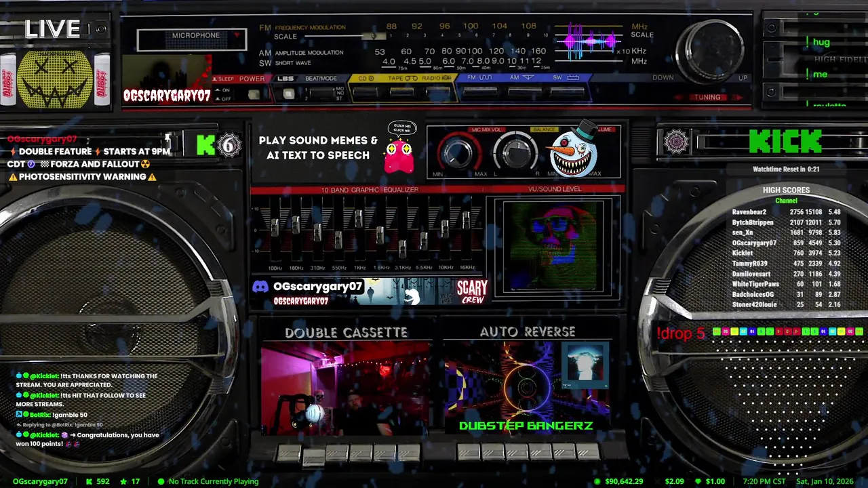Click the Watchtime Reset in 0:21 text
Screen dimensions: 868x488
[x=786, y=169]
